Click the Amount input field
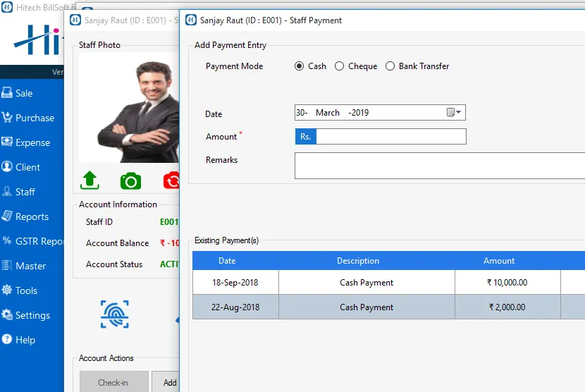The height and width of the screenshot is (392, 585). pyautogui.click(x=390, y=137)
